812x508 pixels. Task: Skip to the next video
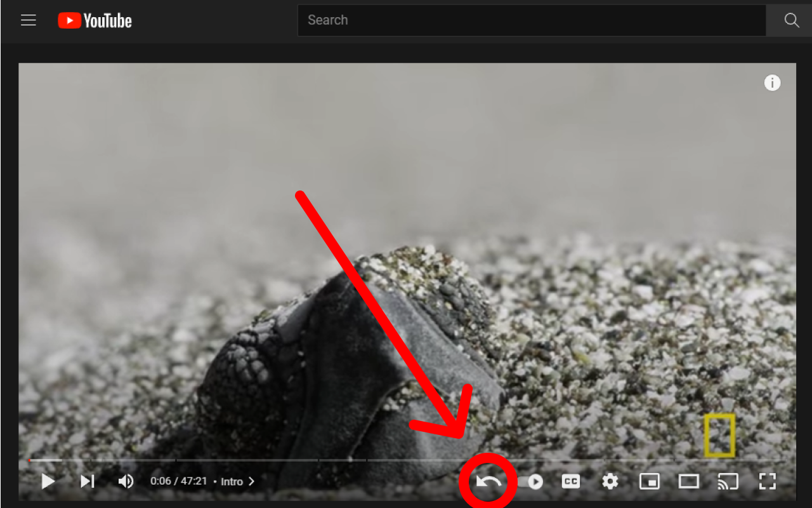click(87, 481)
